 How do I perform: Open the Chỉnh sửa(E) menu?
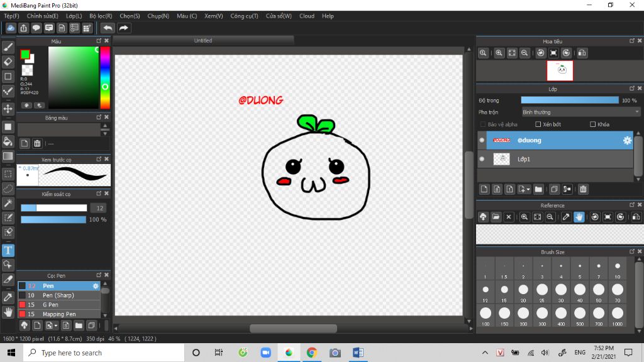[42, 16]
